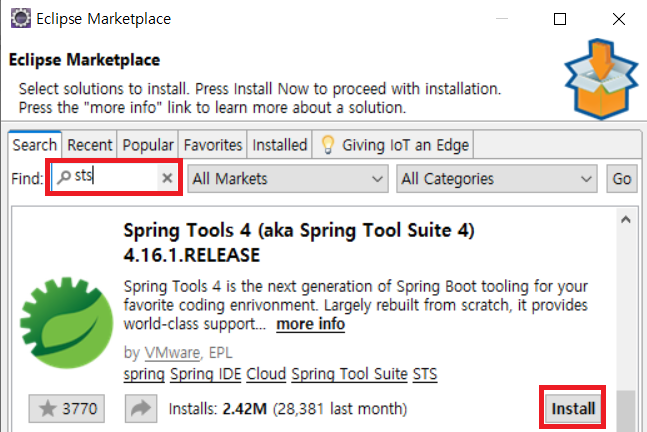
Task: Click the Spring Tools 4 title text
Action: click(x=299, y=243)
